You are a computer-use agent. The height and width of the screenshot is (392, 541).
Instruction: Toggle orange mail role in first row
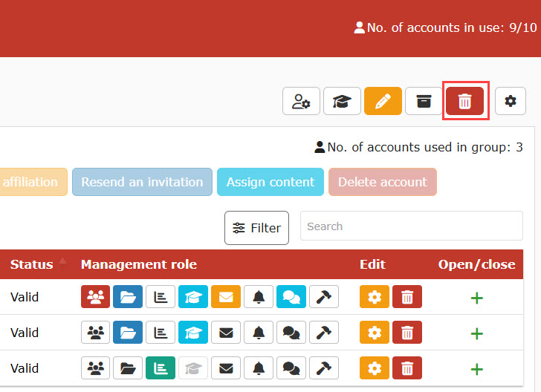[226, 297]
